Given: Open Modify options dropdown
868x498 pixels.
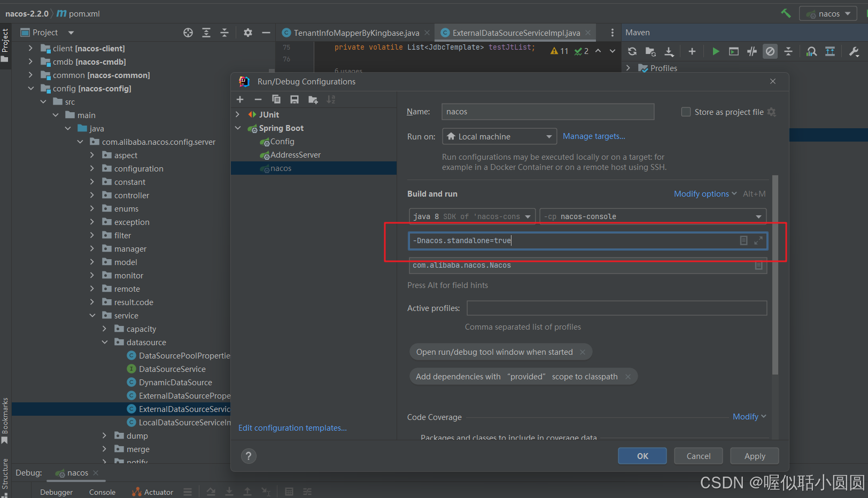Looking at the screenshot, I should click(705, 193).
